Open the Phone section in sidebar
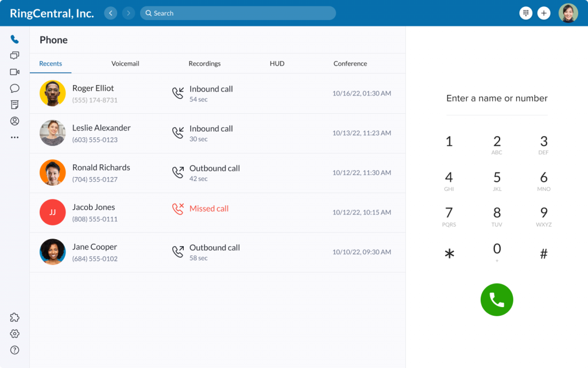This screenshot has height=368, width=588. pyautogui.click(x=15, y=40)
